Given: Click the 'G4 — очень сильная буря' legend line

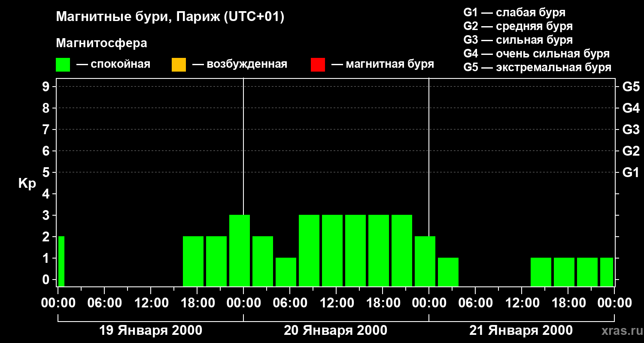Looking at the screenshot, I should click(x=537, y=54).
